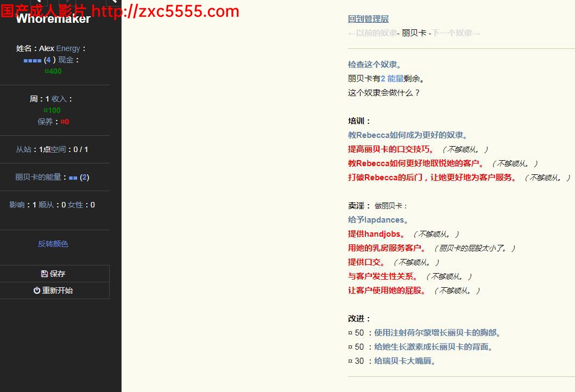Click the 现金 cash label in sidebar
Image resolution: width=575 pixels, height=392 pixels.
click(x=66, y=60)
